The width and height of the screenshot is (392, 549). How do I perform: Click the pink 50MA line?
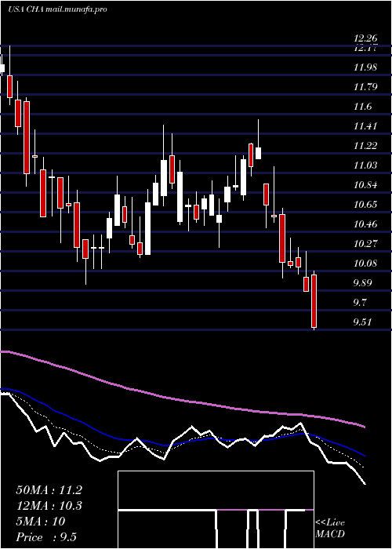pyautogui.click(x=182, y=399)
